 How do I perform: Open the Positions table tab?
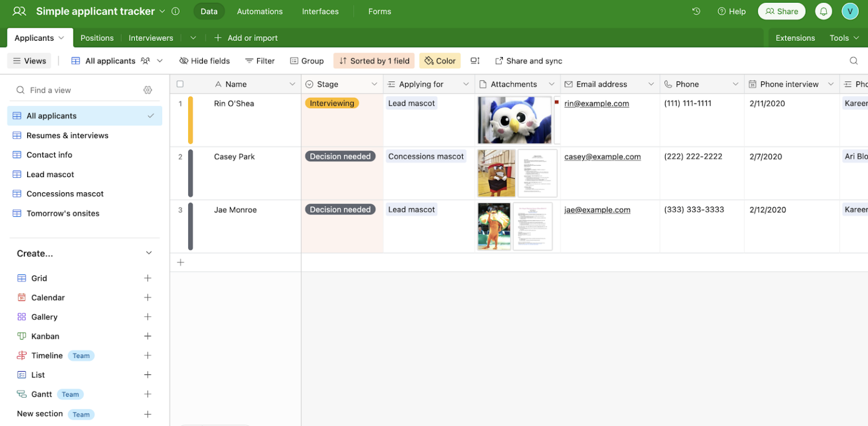pyautogui.click(x=97, y=37)
